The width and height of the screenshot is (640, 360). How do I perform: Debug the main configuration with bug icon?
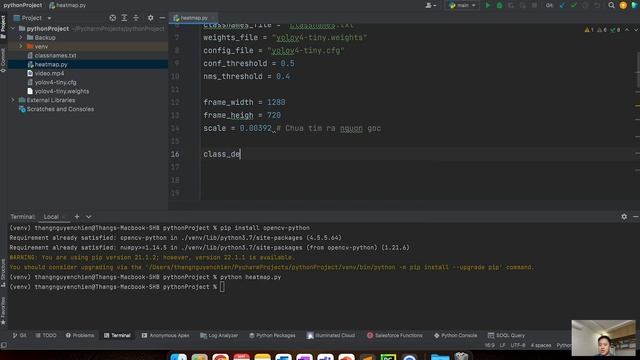pyautogui.click(x=499, y=5)
